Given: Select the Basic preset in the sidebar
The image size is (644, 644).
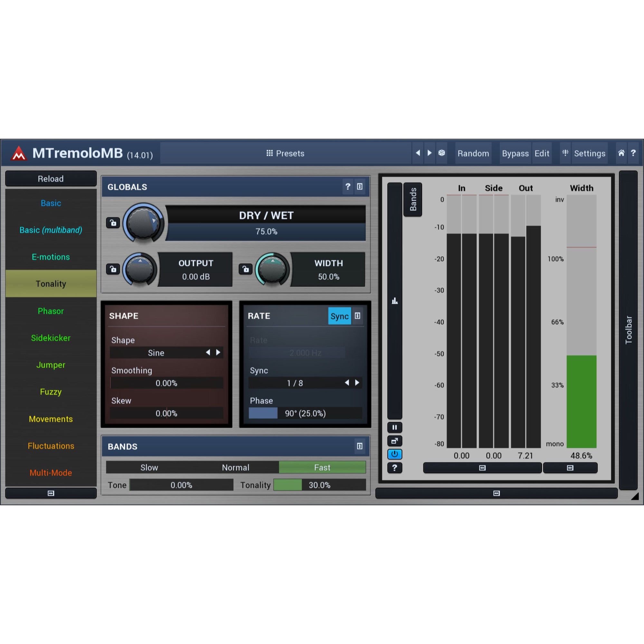Looking at the screenshot, I should [51, 203].
